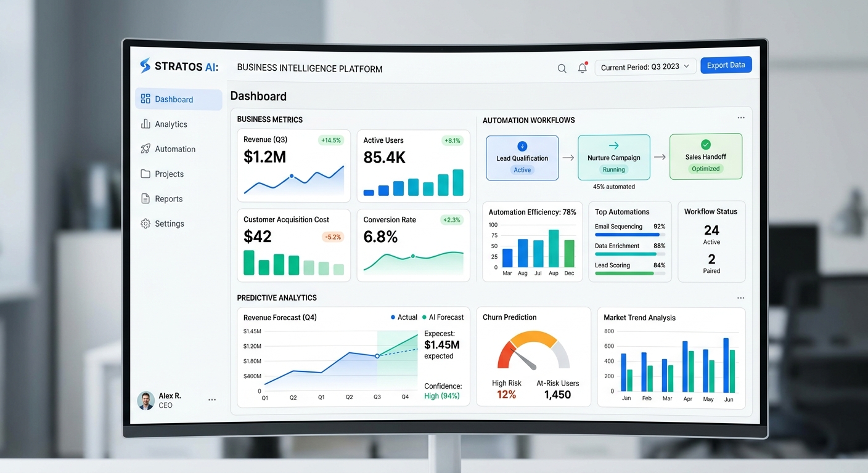Screen dimensions: 868x473
Task: Click the +8.1% Active Users badge
Action: [452, 140]
